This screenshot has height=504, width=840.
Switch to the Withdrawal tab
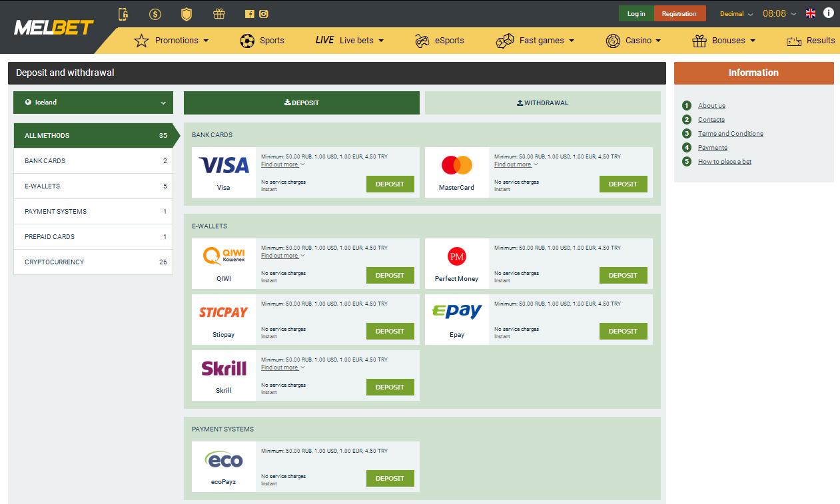(x=543, y=103)
